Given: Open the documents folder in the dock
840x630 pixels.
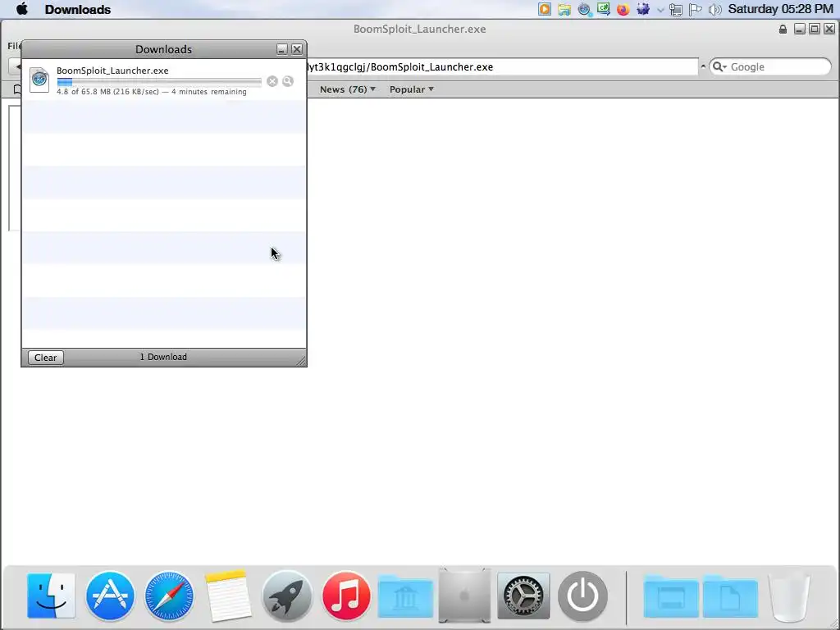Looking at the screenshot, I should (x=729, y=597).
